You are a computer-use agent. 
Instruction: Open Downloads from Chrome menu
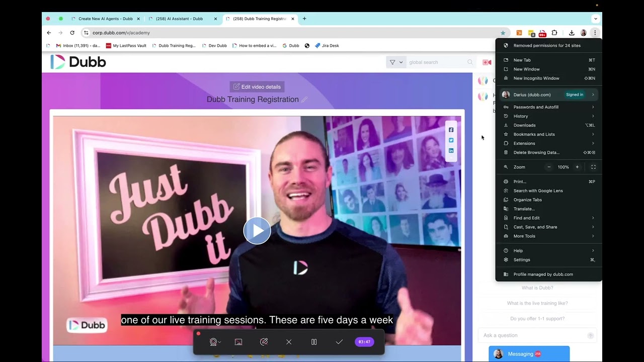(x=549, y=125)
